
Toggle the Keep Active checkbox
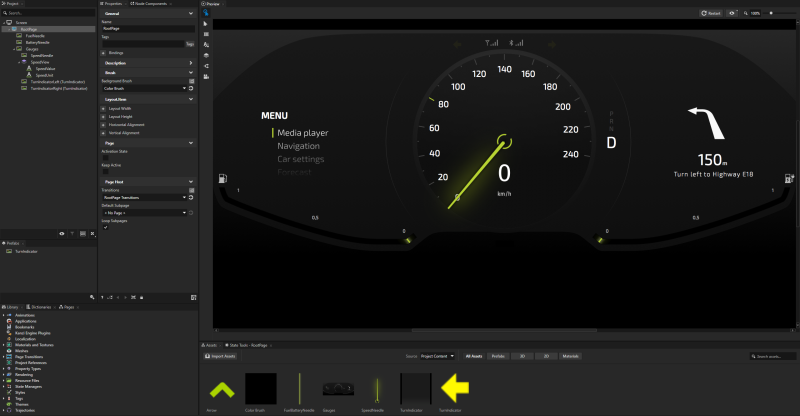pos(104,172)
